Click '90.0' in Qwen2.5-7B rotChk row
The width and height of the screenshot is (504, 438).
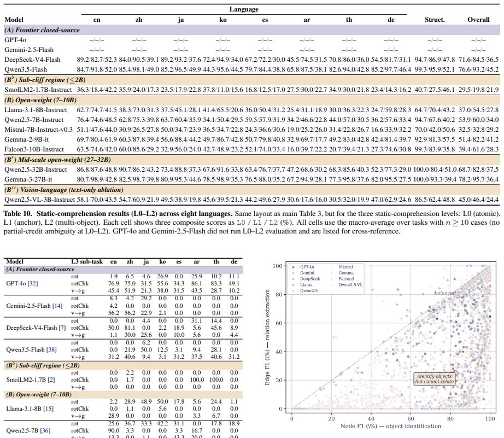coord(114,430)
